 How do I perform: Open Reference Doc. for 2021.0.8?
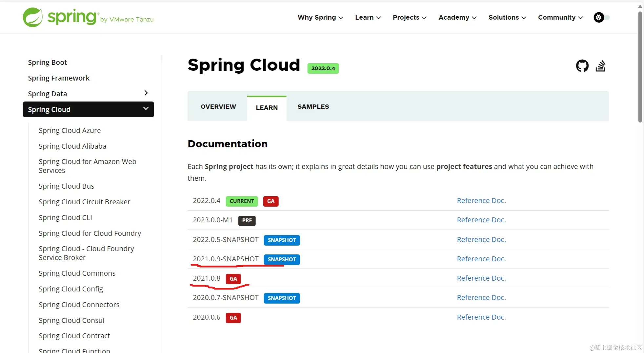[x=481, y=278]
